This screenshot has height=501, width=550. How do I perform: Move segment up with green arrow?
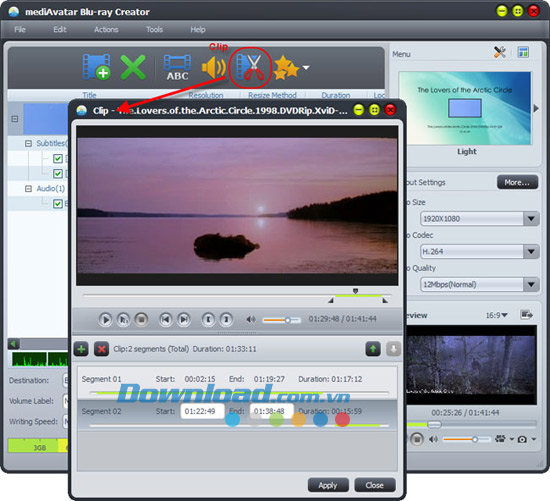(373, 349)
